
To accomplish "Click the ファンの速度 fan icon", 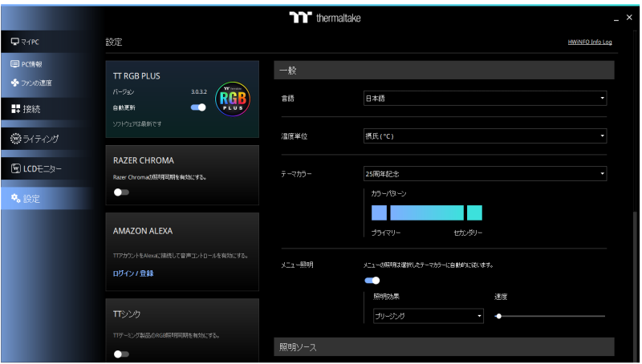I will pyautogui.click(x=15, y=83).
